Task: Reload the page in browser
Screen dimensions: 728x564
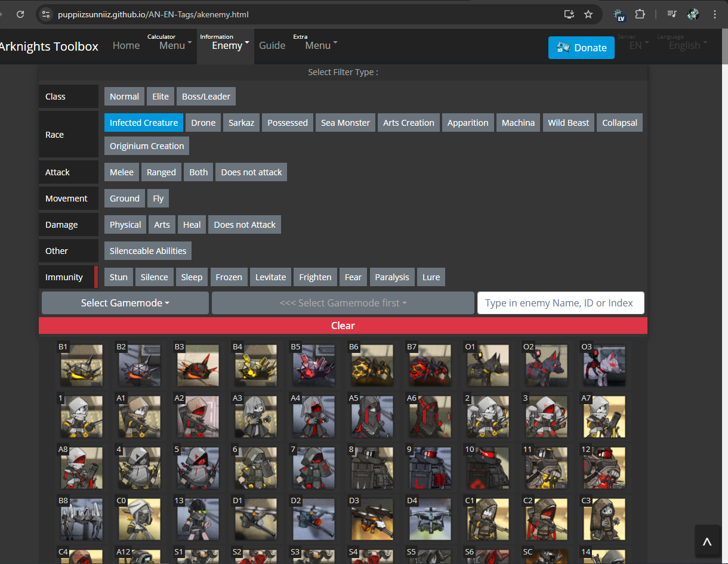Action: click(x=20, y=14)
